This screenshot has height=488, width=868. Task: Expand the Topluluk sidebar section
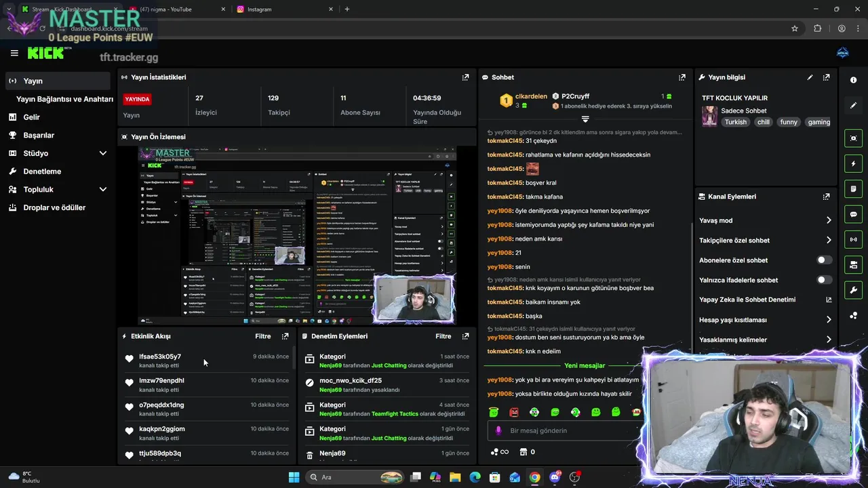coord(103,190)
